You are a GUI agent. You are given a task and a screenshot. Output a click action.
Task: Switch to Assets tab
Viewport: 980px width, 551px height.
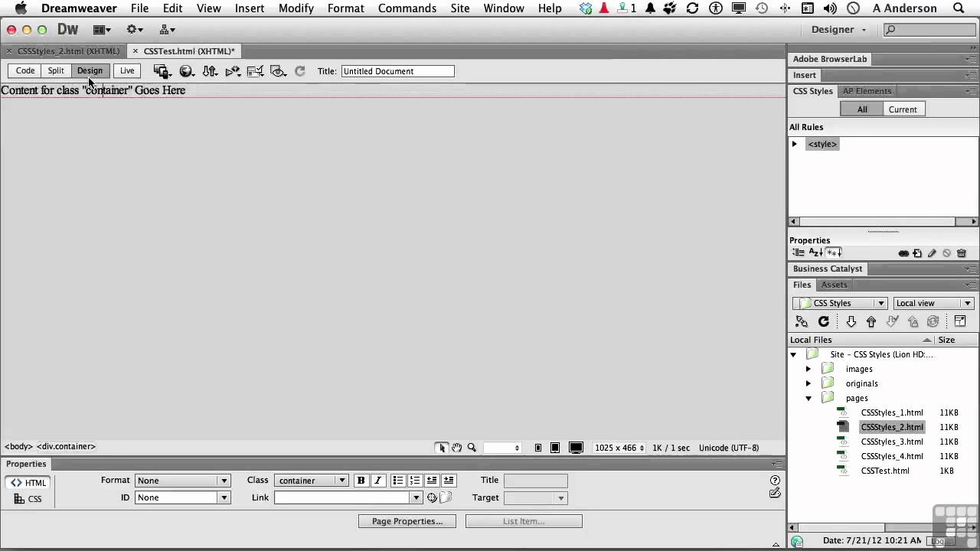click(834, 285)
